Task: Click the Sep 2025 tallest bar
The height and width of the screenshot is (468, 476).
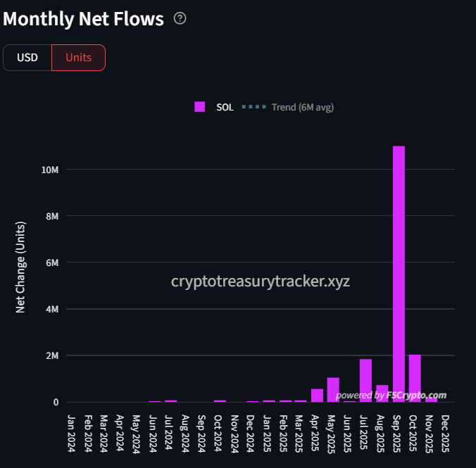Action: tap(399, 274)
